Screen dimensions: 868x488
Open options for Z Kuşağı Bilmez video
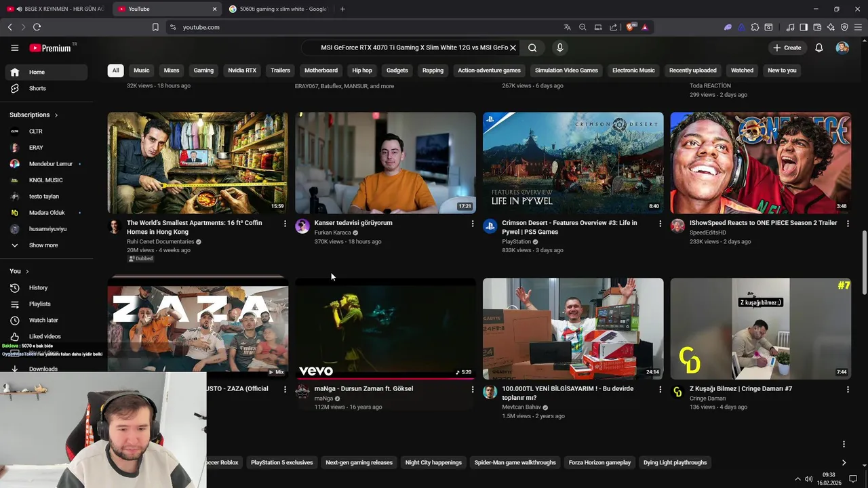[x=848, y=390]
